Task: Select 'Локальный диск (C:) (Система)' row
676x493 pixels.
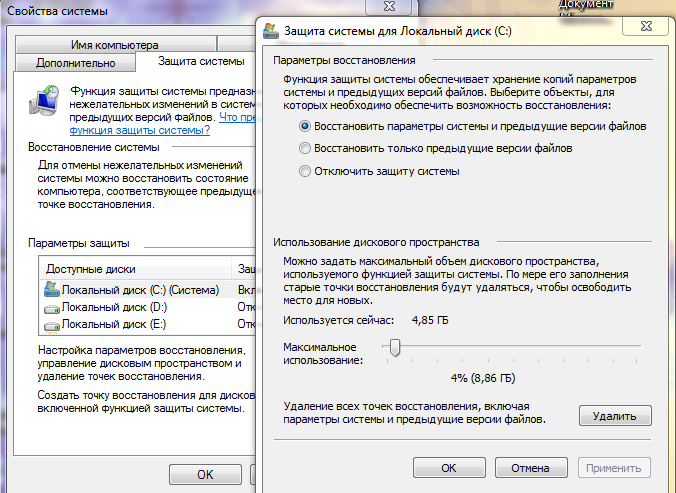Action: [149, 290]
